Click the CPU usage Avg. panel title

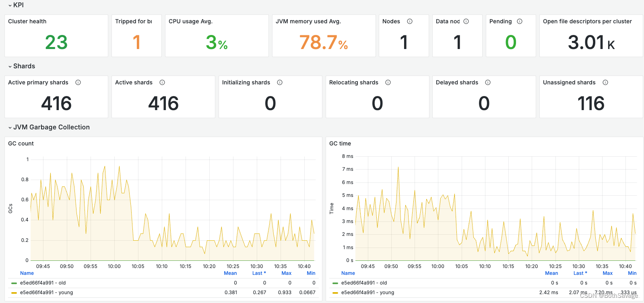tap(190, 21)
